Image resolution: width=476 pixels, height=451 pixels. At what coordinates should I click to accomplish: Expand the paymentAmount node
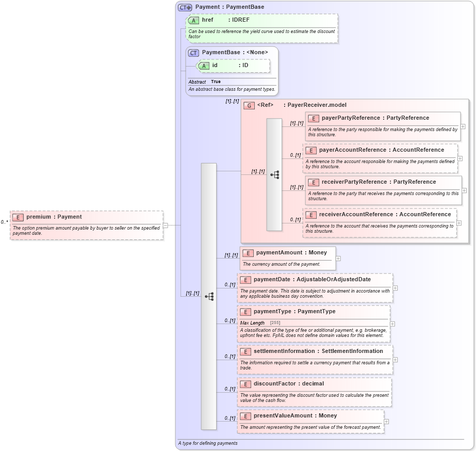(338, 259)
